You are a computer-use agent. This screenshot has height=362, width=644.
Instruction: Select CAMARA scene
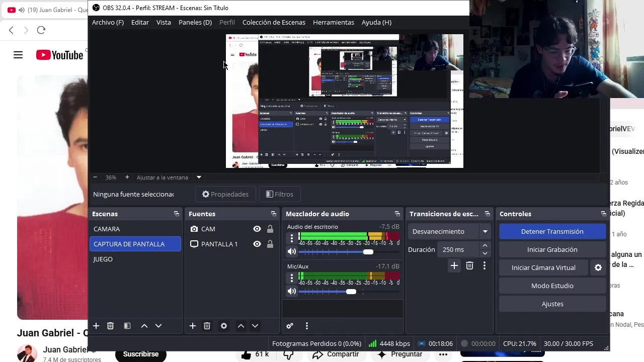135,229
